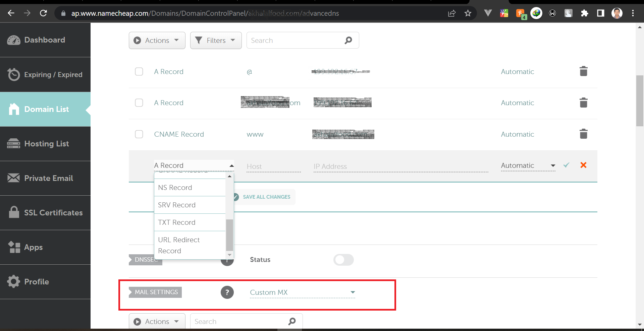Open the share page icon in address bar
Viewport: 644px width, 331px height.
452,13
